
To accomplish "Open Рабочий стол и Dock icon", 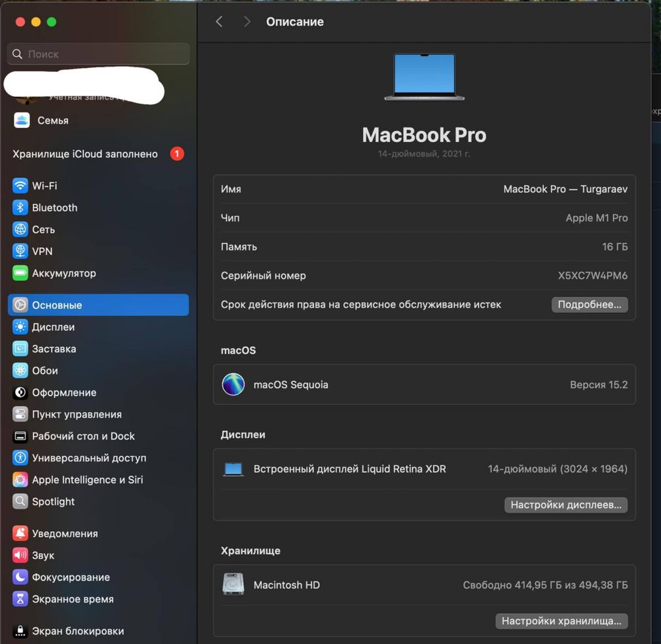I will coord(20,437).
